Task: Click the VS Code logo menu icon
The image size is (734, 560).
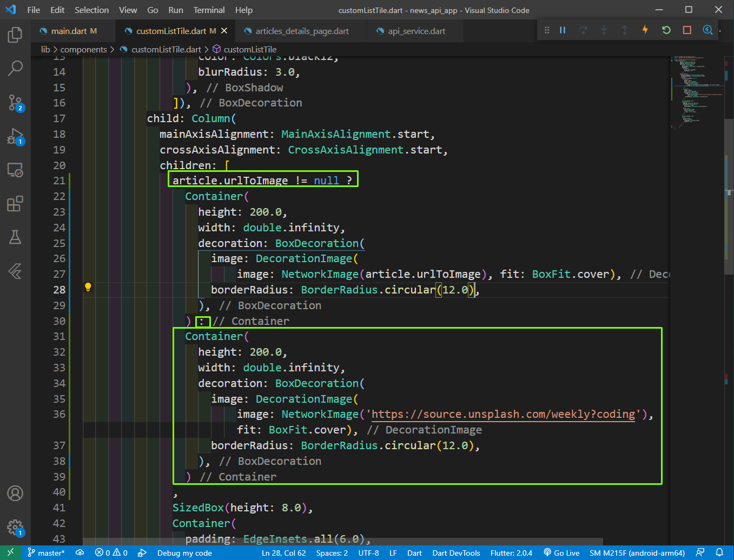Action: coord(11,10)
